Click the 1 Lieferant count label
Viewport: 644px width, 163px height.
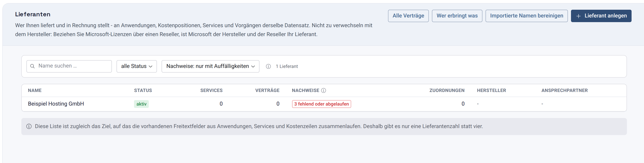[287, 66]
